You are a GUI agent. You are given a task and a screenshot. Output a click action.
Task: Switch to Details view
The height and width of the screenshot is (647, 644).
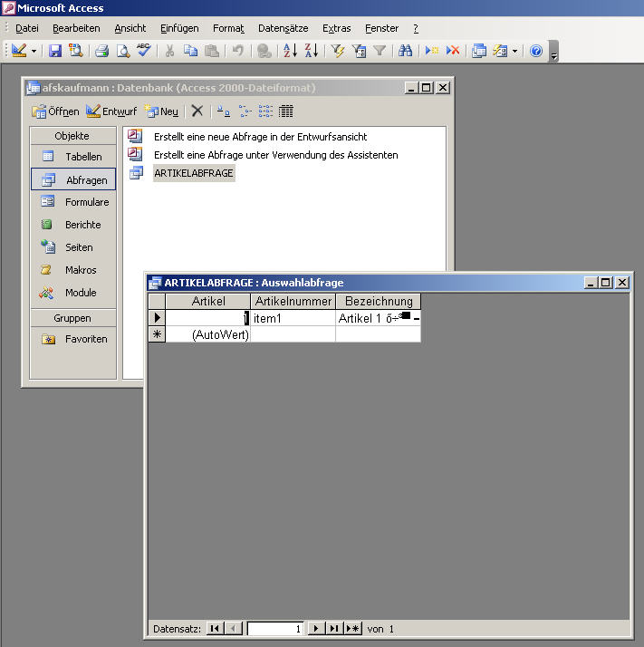point(286,111)
